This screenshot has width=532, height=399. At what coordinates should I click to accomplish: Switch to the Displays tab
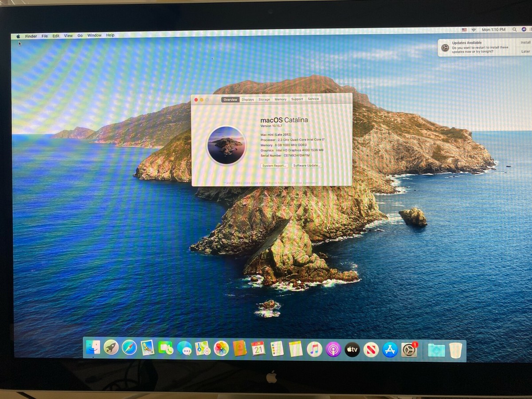(x=248, y=100)
